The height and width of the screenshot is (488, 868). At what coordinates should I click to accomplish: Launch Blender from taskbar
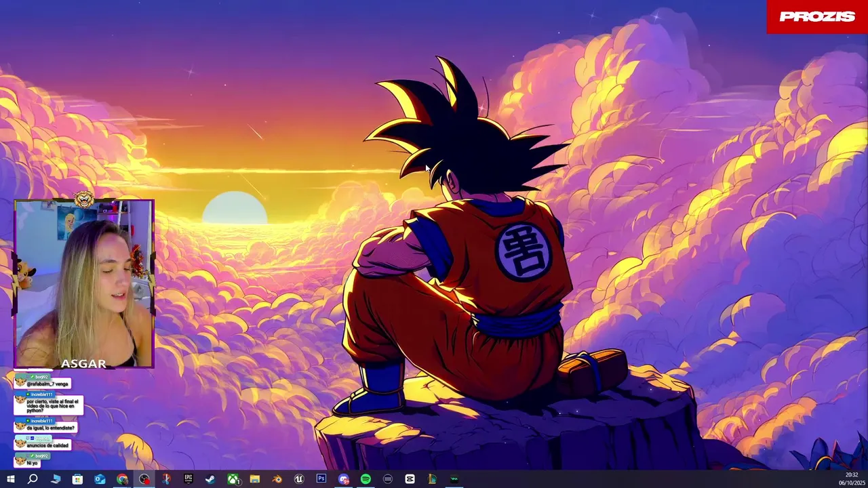(x=277, y=479)
